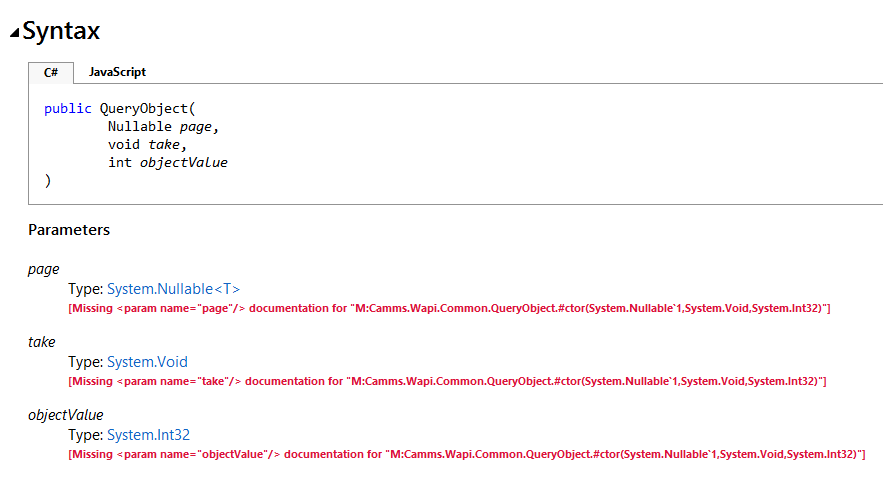This screenshot has height=478, width=883.
Task: Click the 'page' parameter name
Action: pos(43,270)
